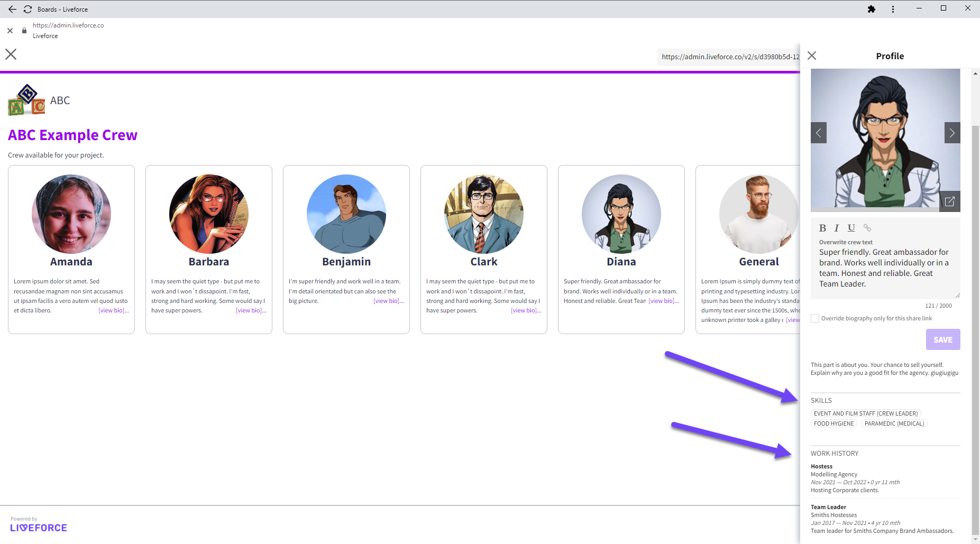Open browser extensions puzzle icon

pos(872,9)
